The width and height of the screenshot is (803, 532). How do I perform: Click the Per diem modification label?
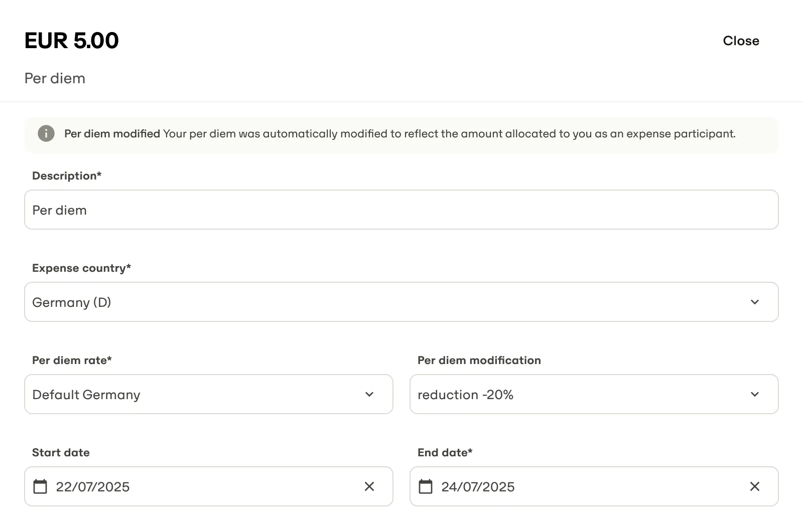click(x=479, y=360)
